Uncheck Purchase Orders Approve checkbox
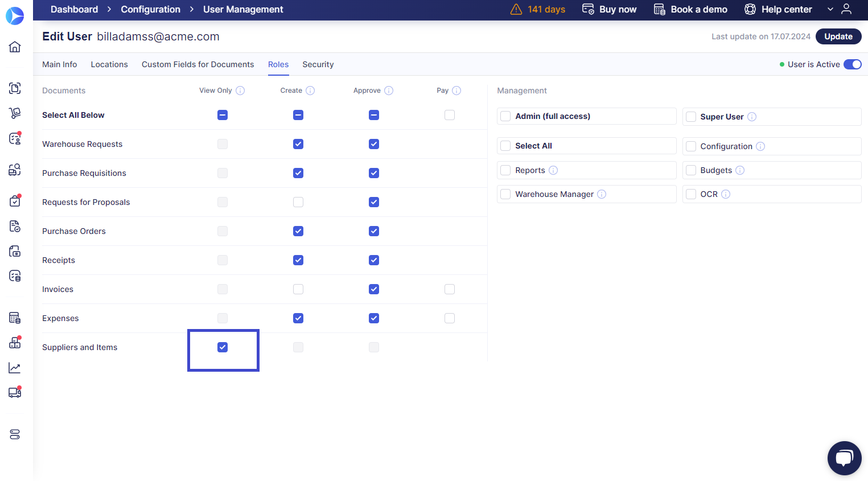 coord(374,231)
